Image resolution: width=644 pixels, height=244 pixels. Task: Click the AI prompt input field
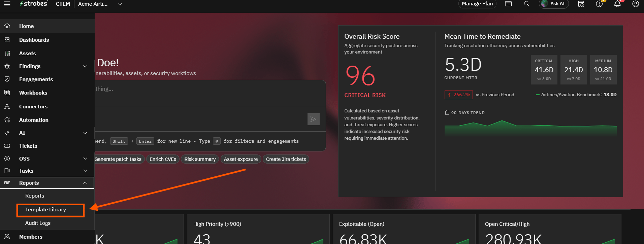coord(210,93)
